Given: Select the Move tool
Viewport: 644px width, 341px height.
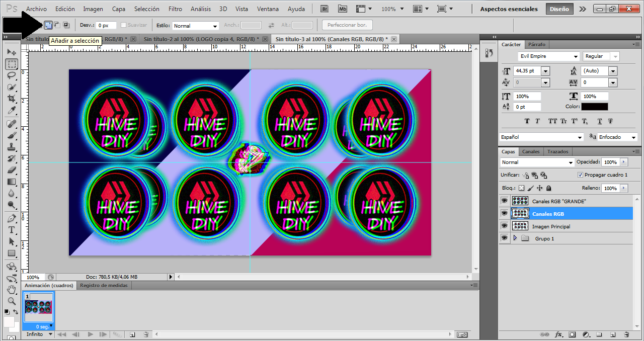Looking at the screenshot, I should tap(12, 52).
